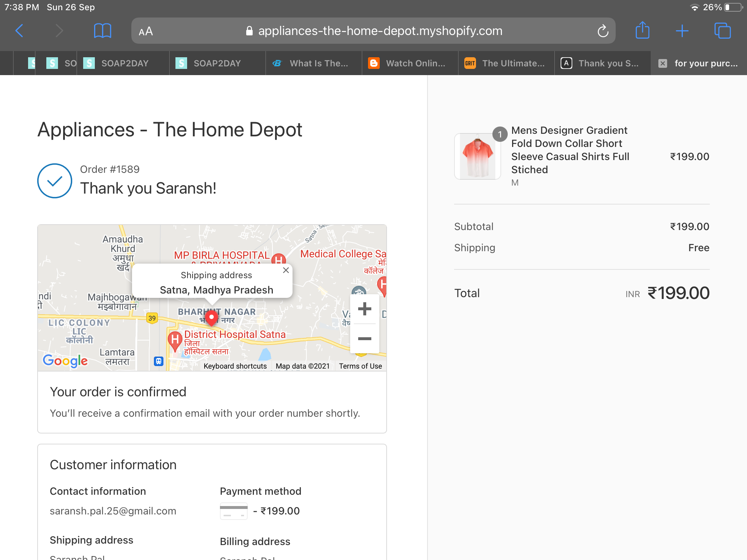Close the current 'for your purc...' tab
This screenshot has width=747, height=560.
(663, 63)
